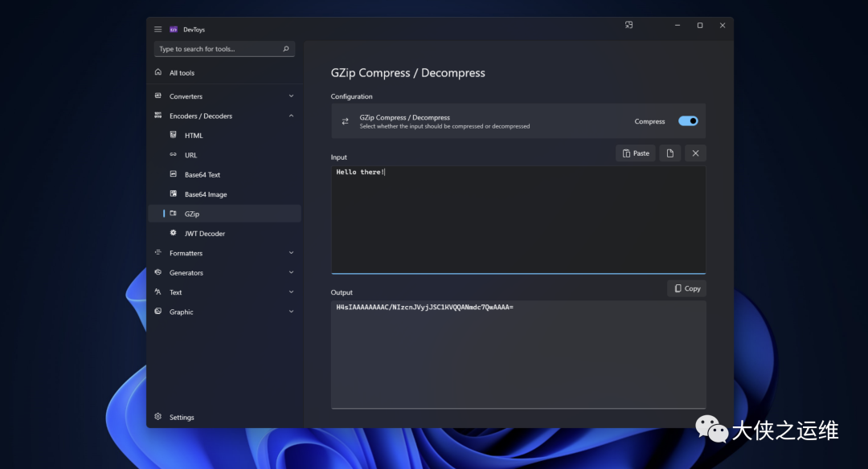868x469 pixels.
Task: Expand the Graphic section chevron
Action: tap(291, 312)
